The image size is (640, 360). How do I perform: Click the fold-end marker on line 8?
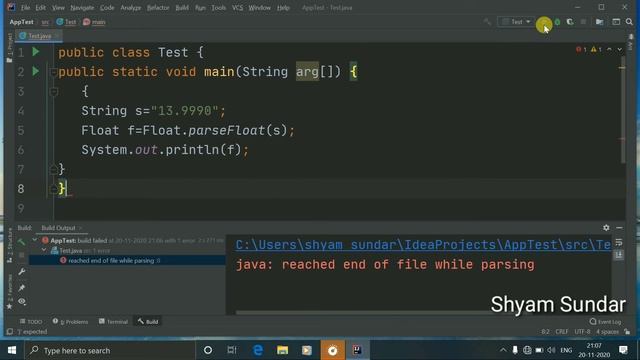[x=53, y=189]
